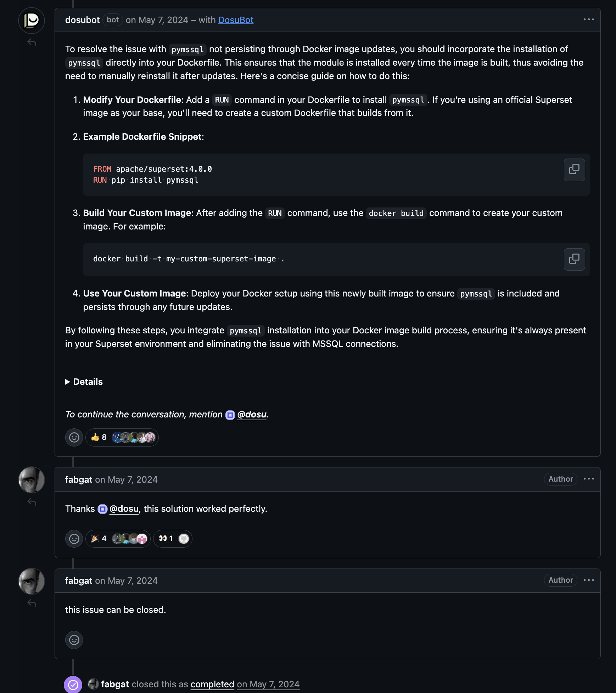Viewport: 616px width, 693px height.
Task: Copy the docker build command
Action: [574, 259]
